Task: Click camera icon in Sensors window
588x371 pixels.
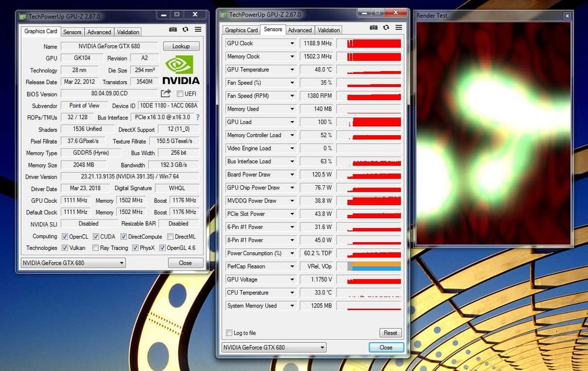Action: [x=373, y=28]
